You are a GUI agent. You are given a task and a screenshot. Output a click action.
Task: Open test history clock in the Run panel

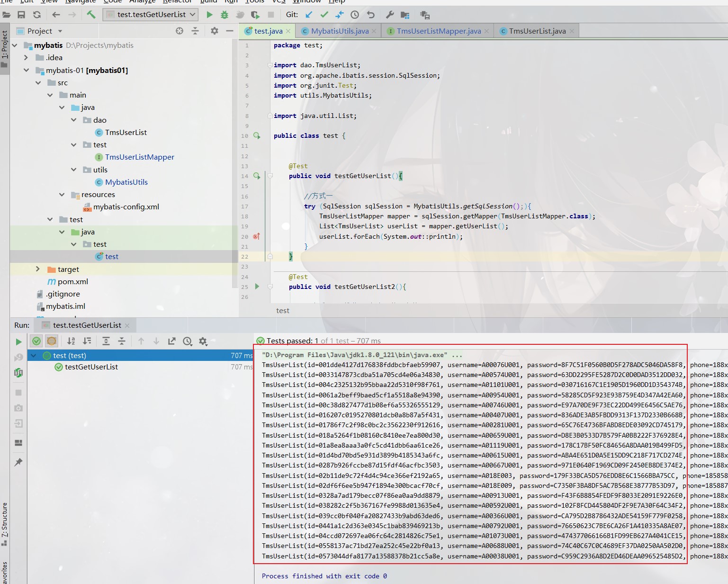(x=188, y=341)
